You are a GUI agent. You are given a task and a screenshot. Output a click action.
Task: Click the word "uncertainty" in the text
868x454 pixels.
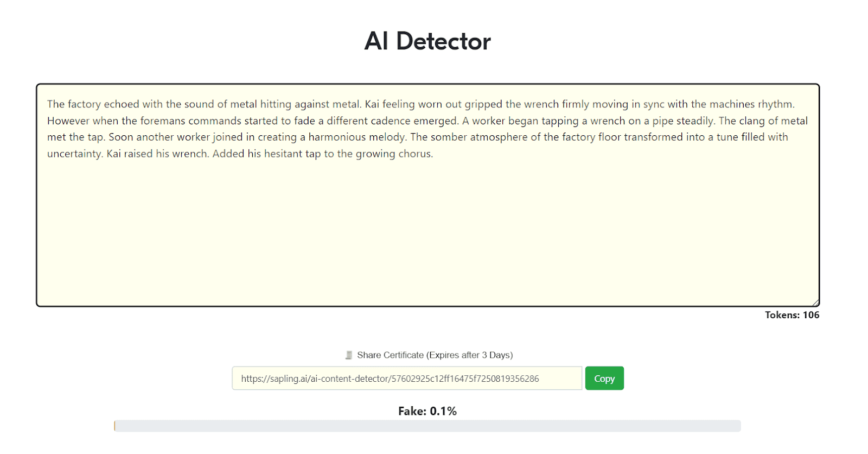coord(74,154)
